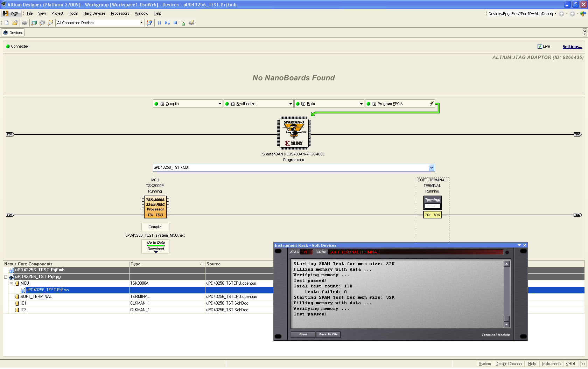This screenshot has width=588, height=369.
Task: Click the terminal scroll up arrow
Action: tap(506, 264)
